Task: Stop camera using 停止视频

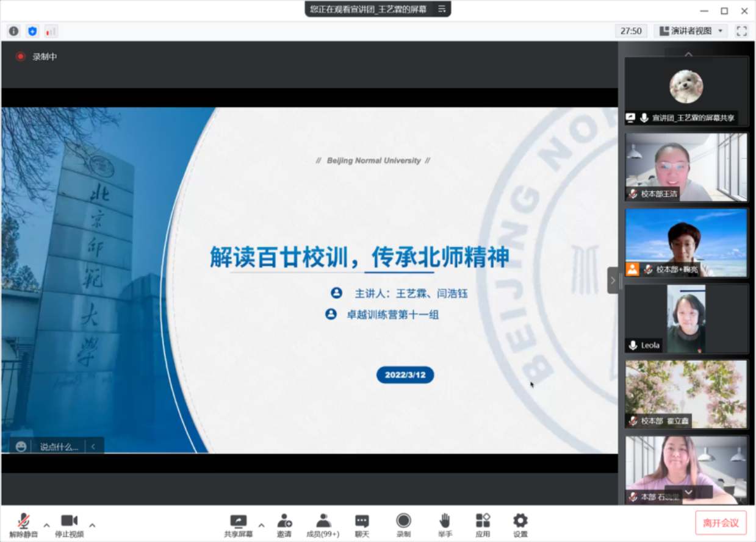Action: tap(69, 525)
